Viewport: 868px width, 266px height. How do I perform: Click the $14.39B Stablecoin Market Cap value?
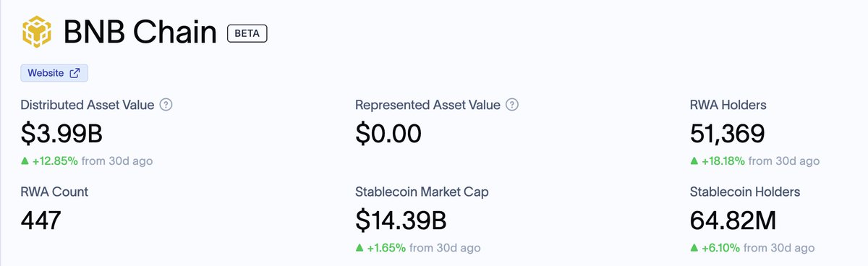401,220
